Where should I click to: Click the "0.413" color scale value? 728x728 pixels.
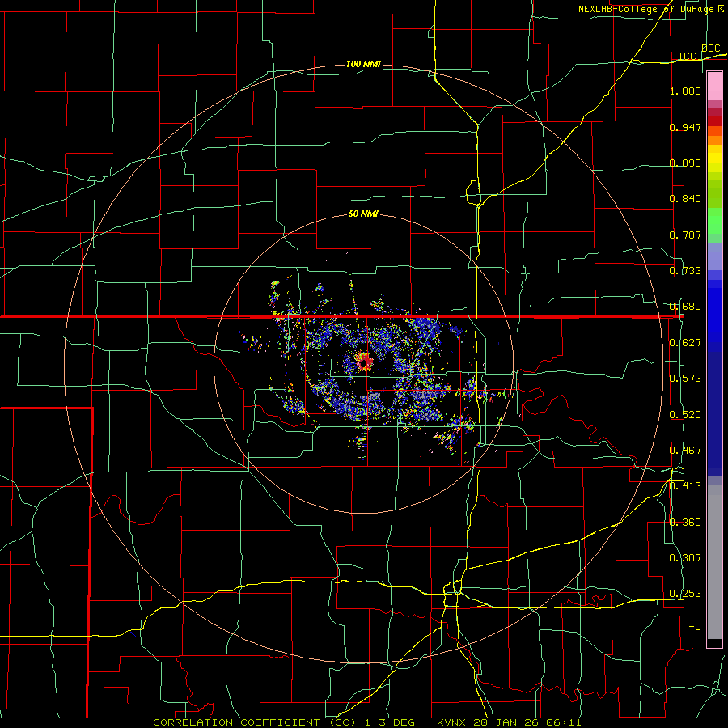685,486
